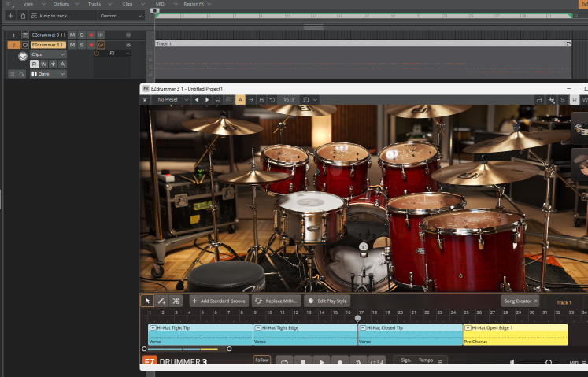This screenshot has height=377, width=588.
Task: Click Replace MIDI button
Action: [276, 301]
